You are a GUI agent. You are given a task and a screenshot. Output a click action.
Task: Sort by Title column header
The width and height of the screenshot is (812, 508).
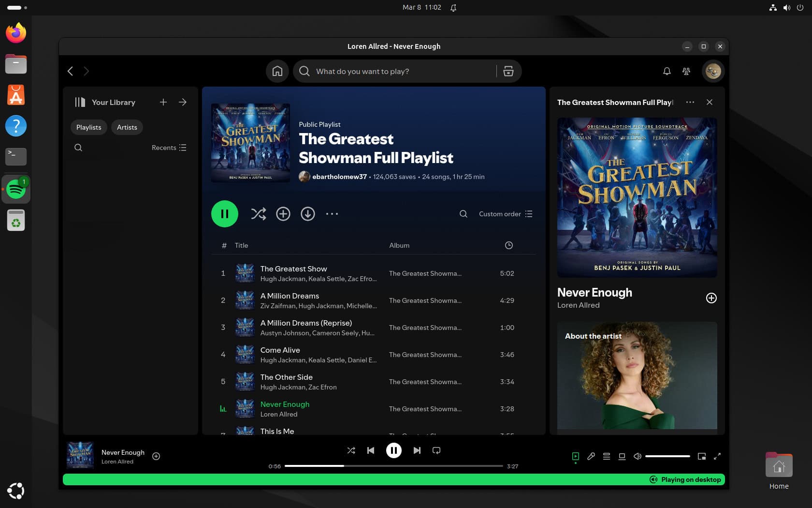241,245
